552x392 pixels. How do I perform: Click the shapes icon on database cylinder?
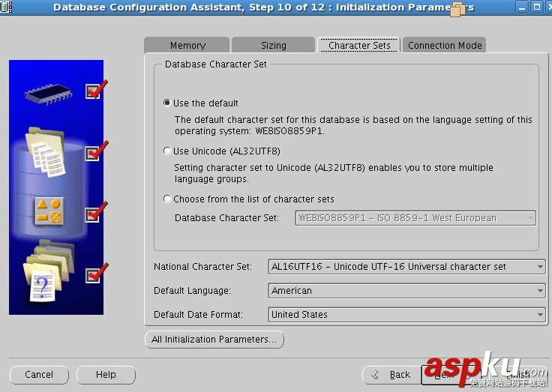point(49,211)
